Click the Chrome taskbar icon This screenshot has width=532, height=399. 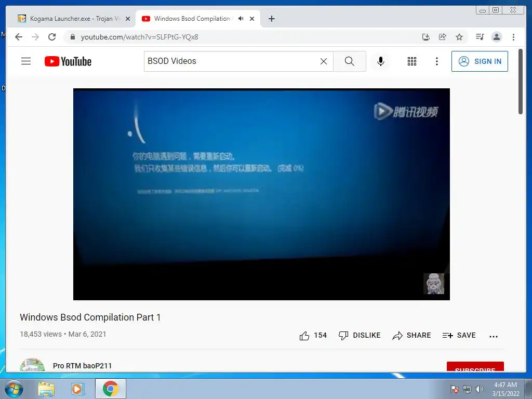[x=110, y=389]
